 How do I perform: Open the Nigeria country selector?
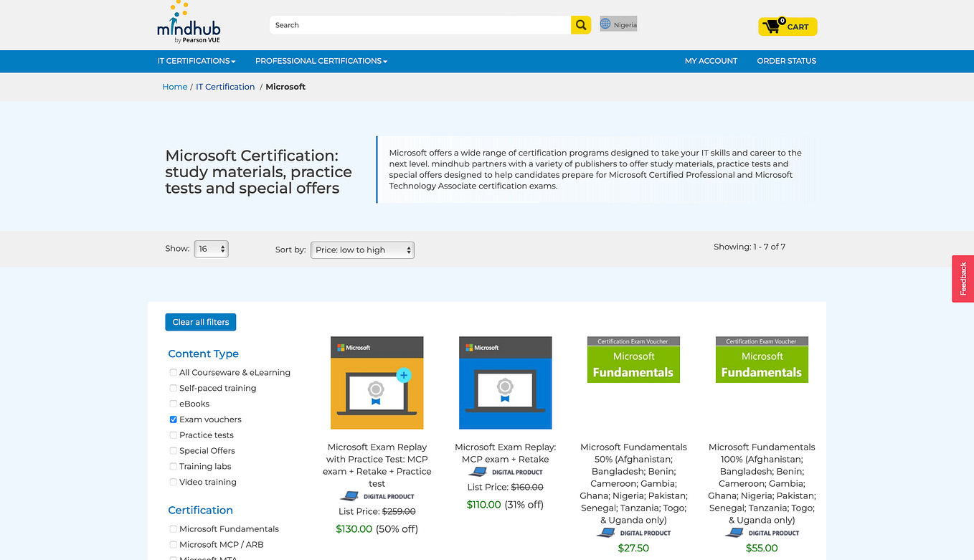(618, 24)
